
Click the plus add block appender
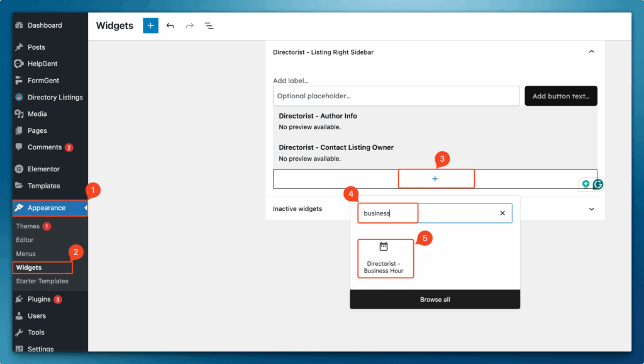[435, 179]
